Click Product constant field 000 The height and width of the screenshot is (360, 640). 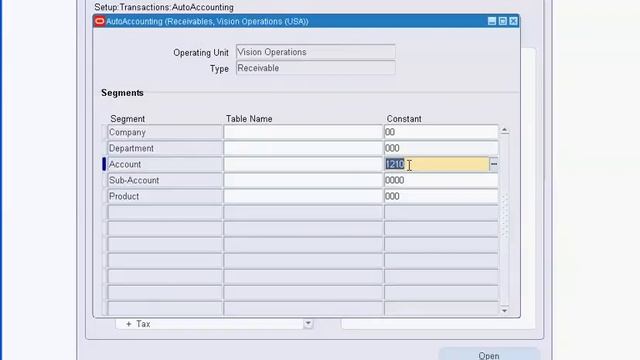pyautogui.click(x=441, y=196)
